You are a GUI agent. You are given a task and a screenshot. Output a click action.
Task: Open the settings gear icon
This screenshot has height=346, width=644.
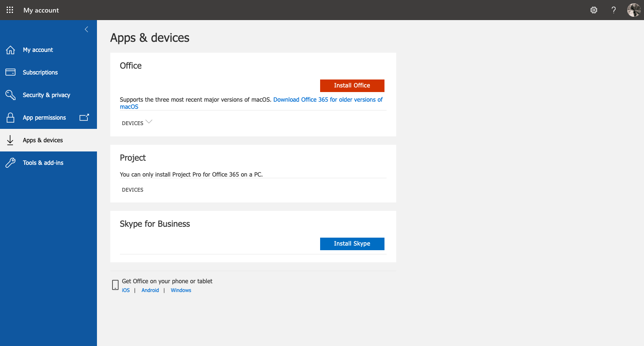click(594, 10)
